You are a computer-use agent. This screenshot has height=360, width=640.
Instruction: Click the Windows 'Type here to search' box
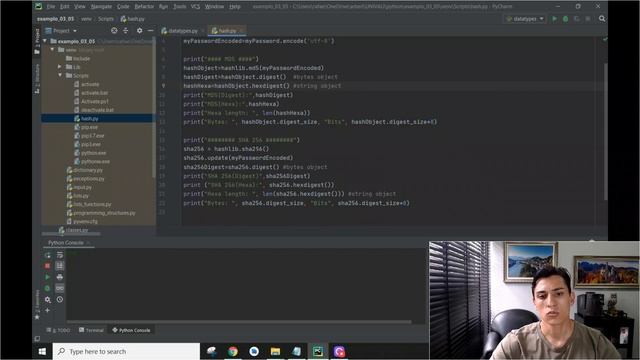click(126, 351)
